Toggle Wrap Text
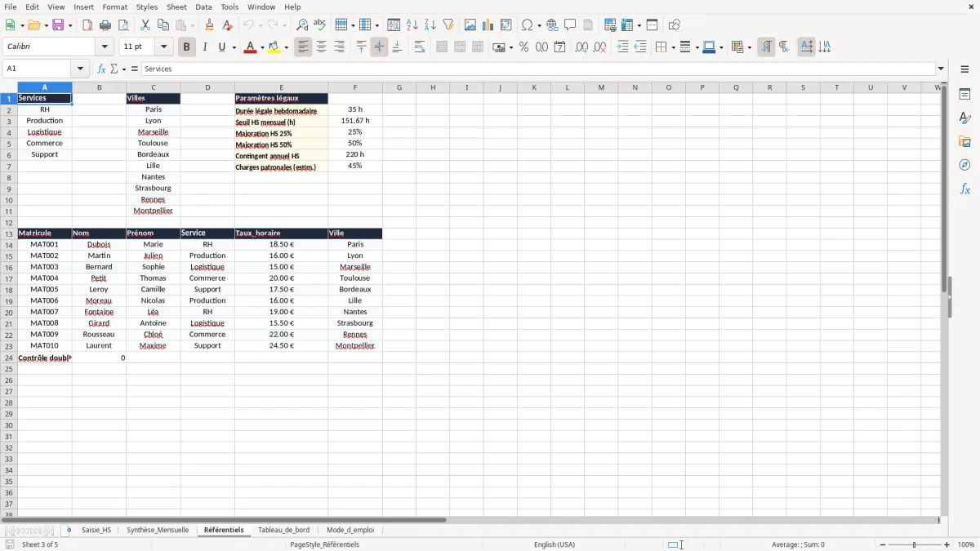This screenshot has height=551, width=980. [x=420, y=47]
